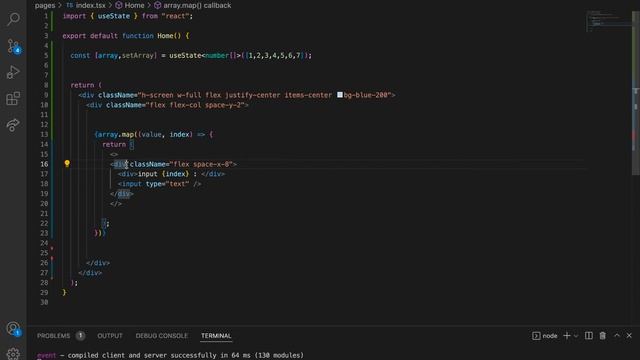Select the Terminal tab
This screenshot has height=360, width=640.
pyautogui.click(x=216, y=336)
